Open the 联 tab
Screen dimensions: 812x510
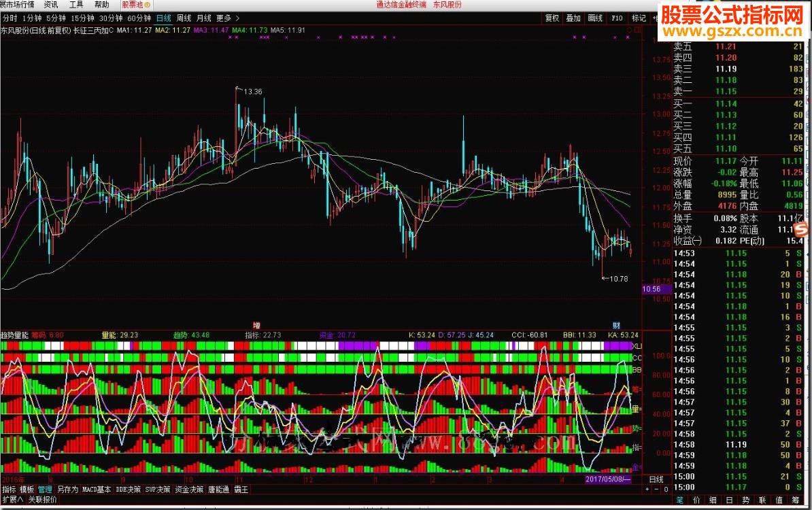point(762,500)
